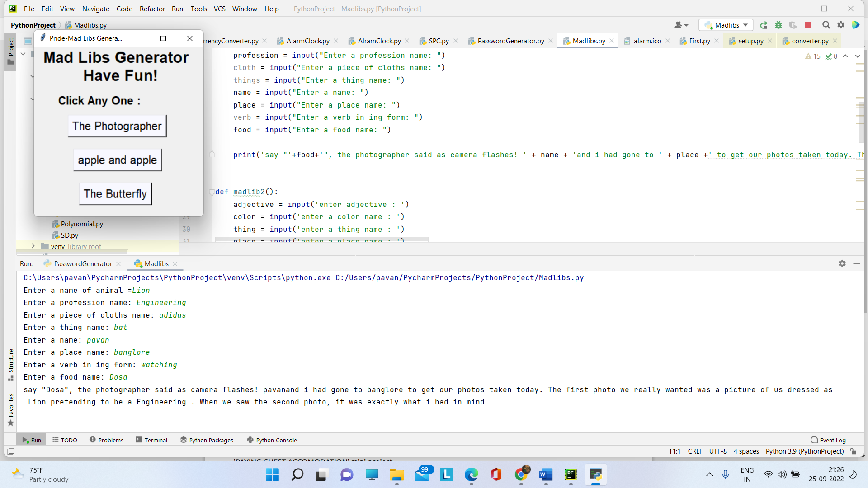Open the Terminal tool window
This screenshot has height=488, width=868.
pos(151,440)
